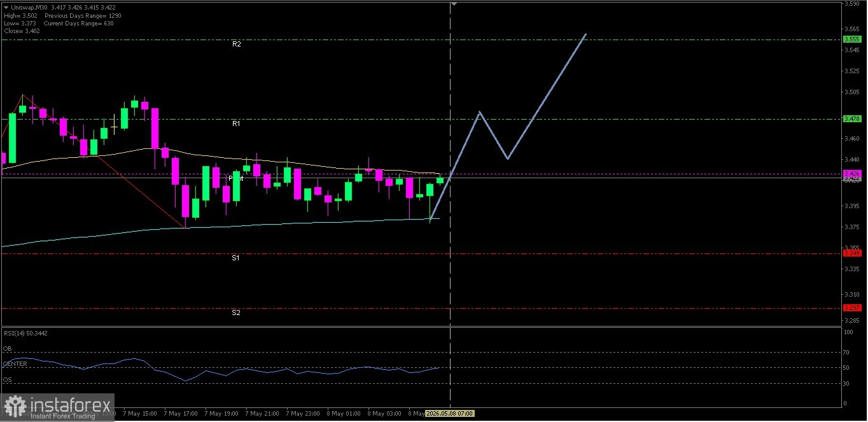Click the Current Days Range= 630 text
868x422 pixels.
click(79, 23)
